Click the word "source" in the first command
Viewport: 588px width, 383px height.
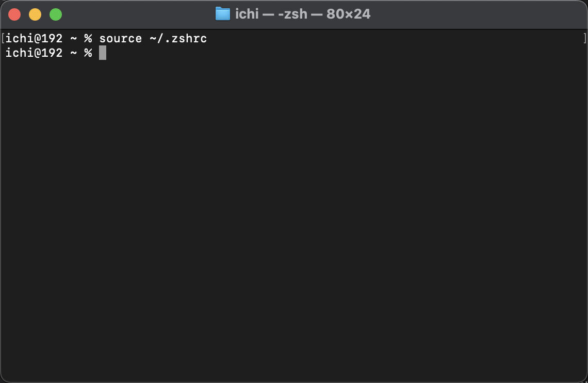[x=120, y=39]
